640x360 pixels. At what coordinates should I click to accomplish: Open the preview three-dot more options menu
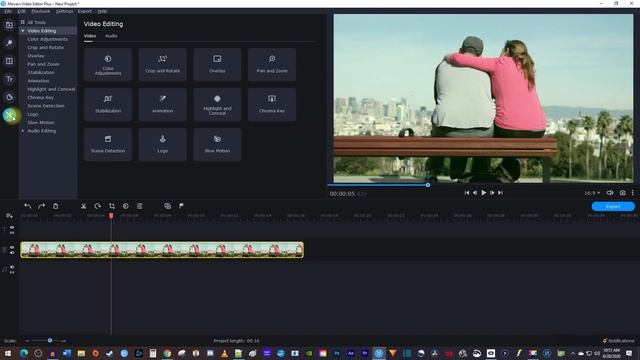[x=633, y=193]
